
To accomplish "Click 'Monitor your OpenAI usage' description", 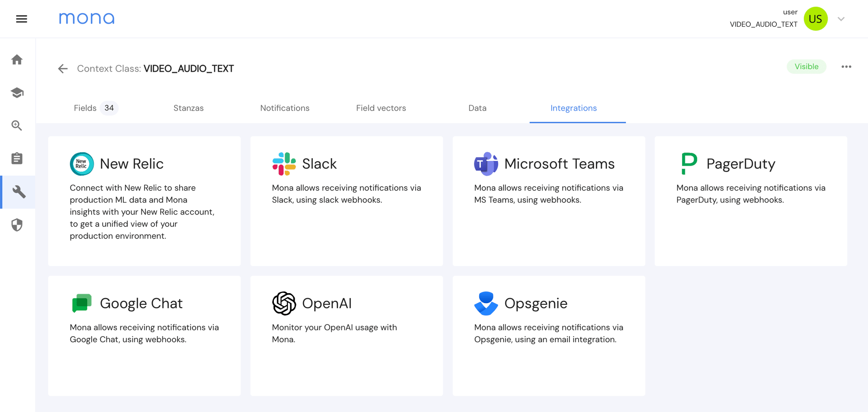I will (x=335, y=334).
